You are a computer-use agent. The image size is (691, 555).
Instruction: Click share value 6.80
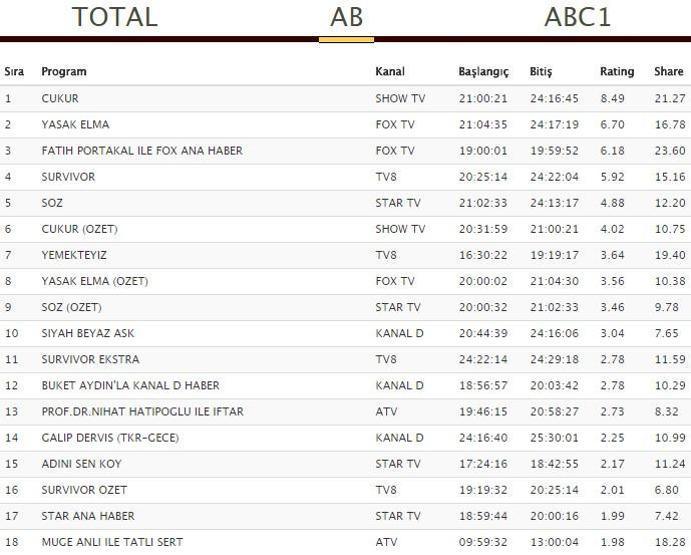pos(666,490)
